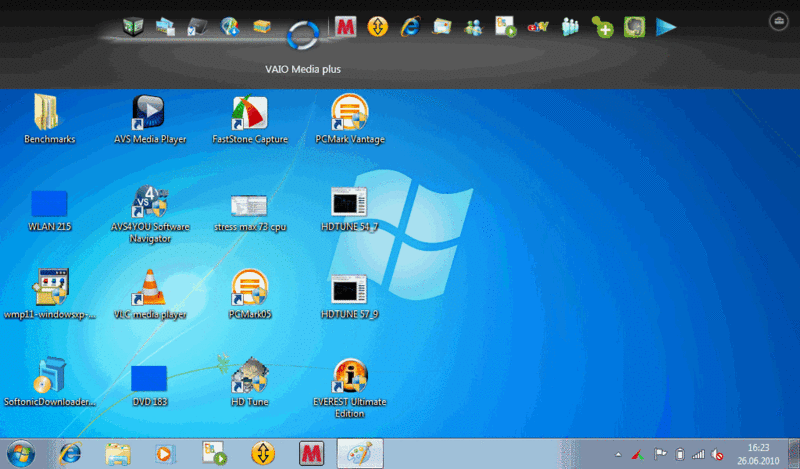Select the HD Tune shortcut
Screen dimensions: 800x469
[249, 382]
